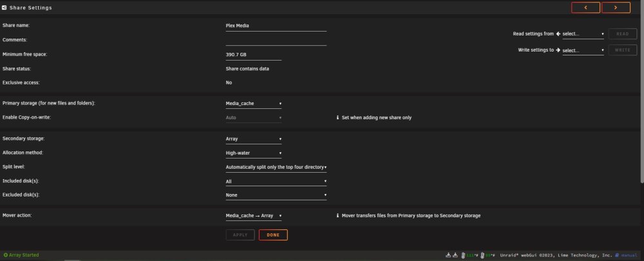Click the Share name field with Plex Media
644x261 pixels.
[276, 26]
